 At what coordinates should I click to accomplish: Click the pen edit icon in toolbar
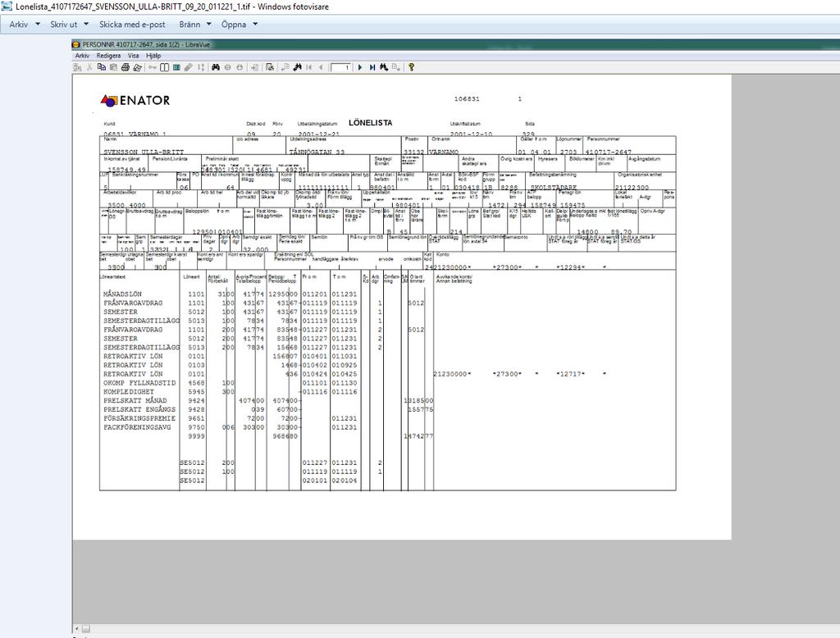coord(189,67)
